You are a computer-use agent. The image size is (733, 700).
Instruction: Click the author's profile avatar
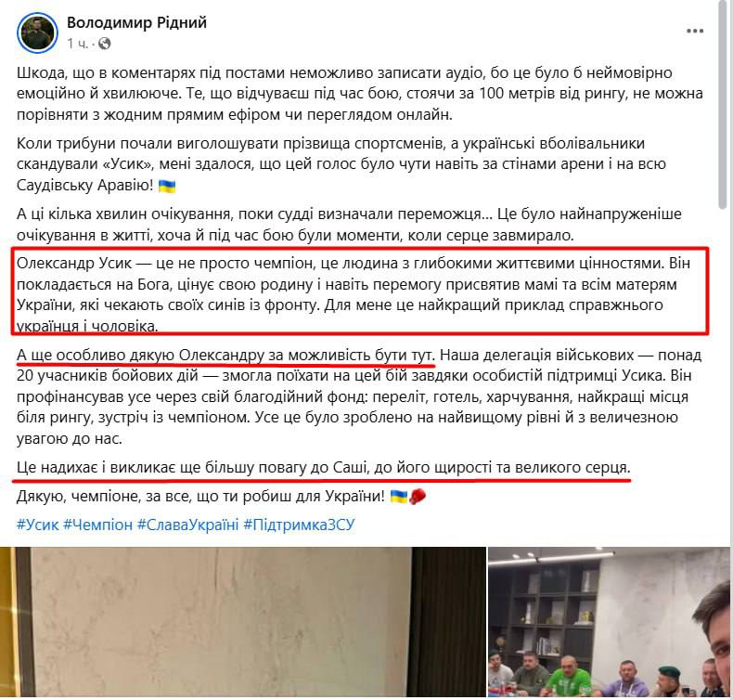click(x=37, y=33)
